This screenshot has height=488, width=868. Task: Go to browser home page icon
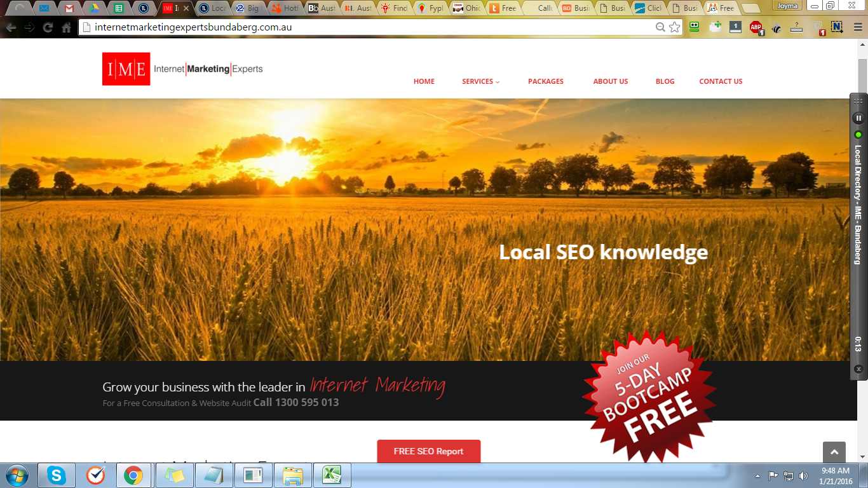66,27
